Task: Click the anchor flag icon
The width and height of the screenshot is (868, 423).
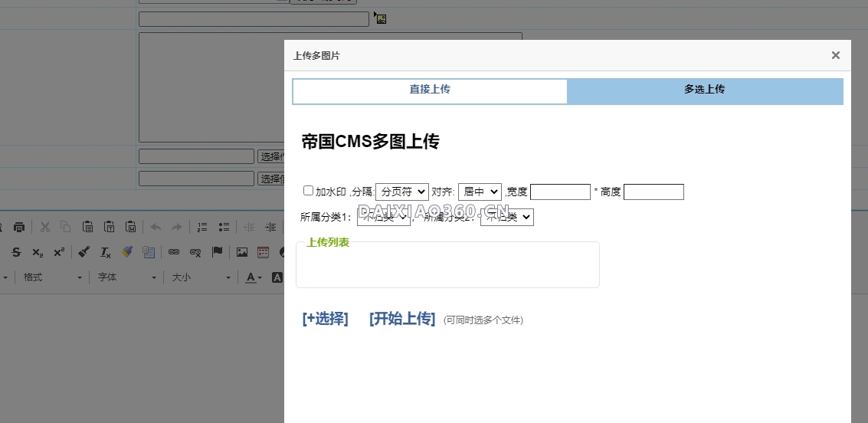Action: 217,252
